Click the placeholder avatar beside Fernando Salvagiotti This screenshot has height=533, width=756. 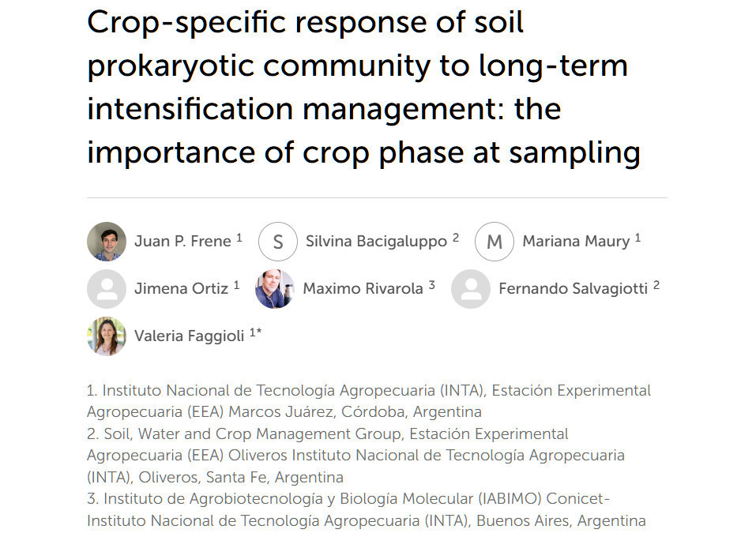tap(471, 289)
